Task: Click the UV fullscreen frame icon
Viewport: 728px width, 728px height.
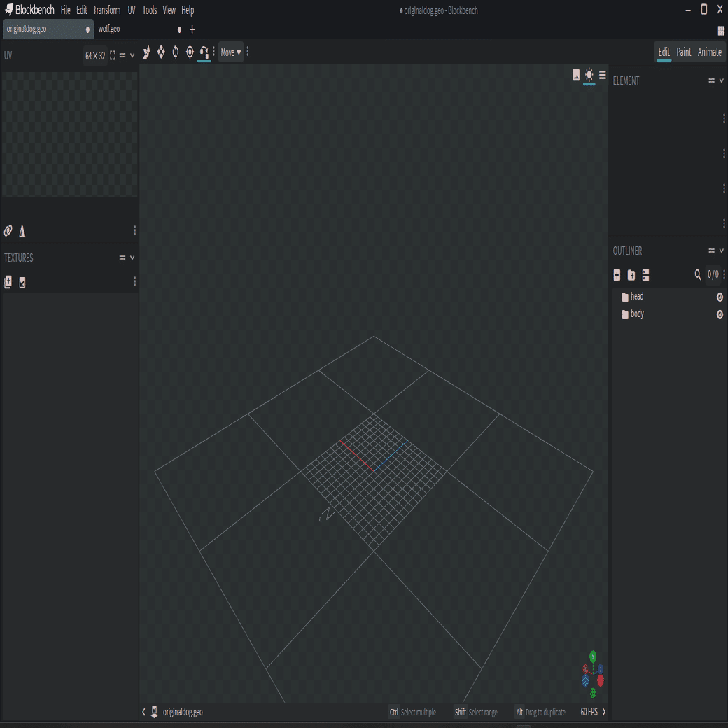Action: coord(113,56)
